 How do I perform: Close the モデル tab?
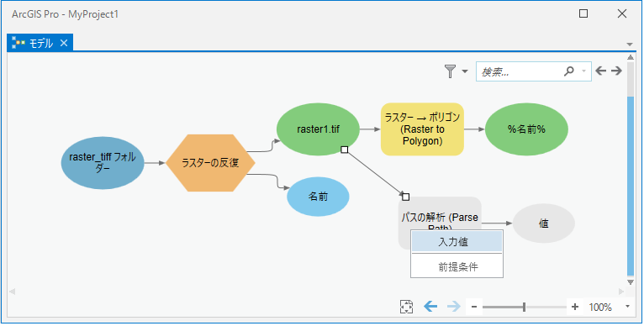tap(64, 43)
